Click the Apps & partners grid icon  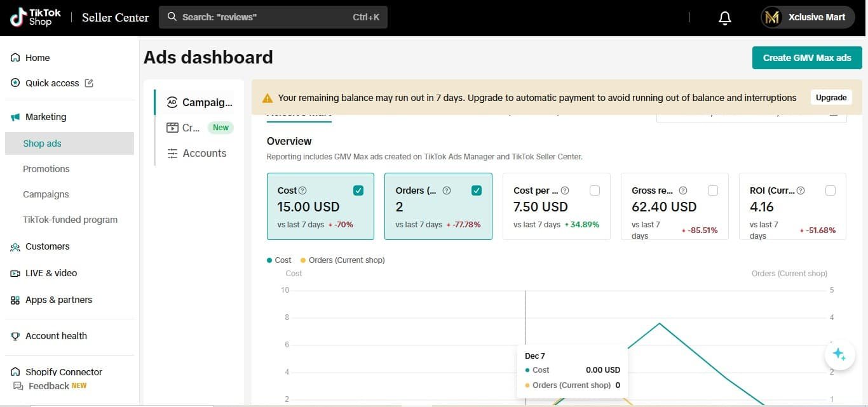(x=15, y=300)
